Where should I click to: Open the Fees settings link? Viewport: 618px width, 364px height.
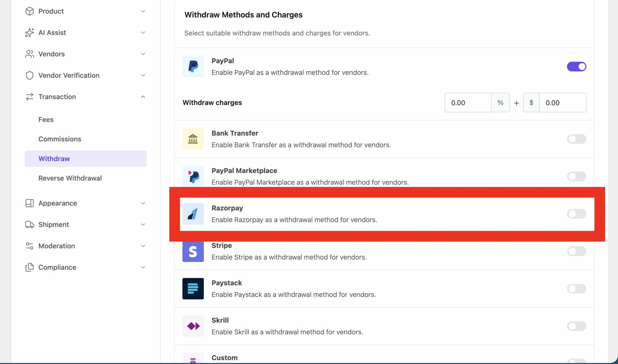coord(46,119)
